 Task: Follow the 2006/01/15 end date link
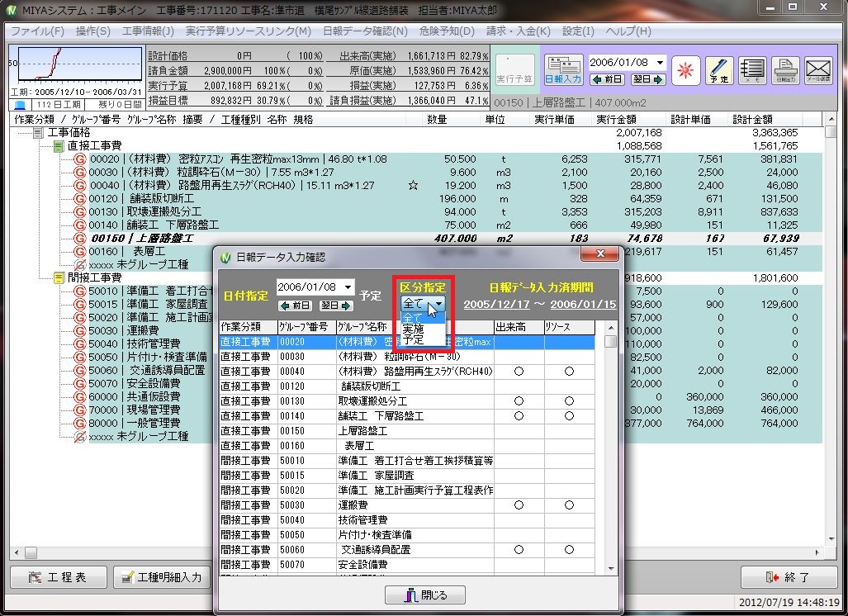(583, 304)
